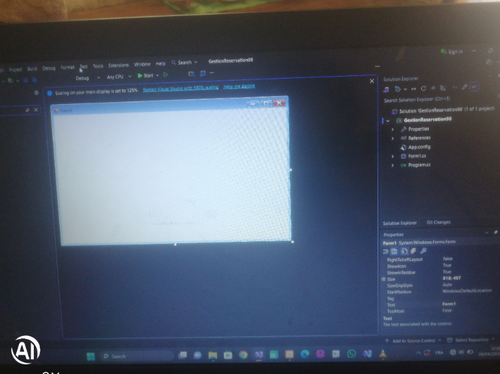Open the Format menu
Image resolution: width=500 pixels, height=374 pixels.
pos(67,67)
